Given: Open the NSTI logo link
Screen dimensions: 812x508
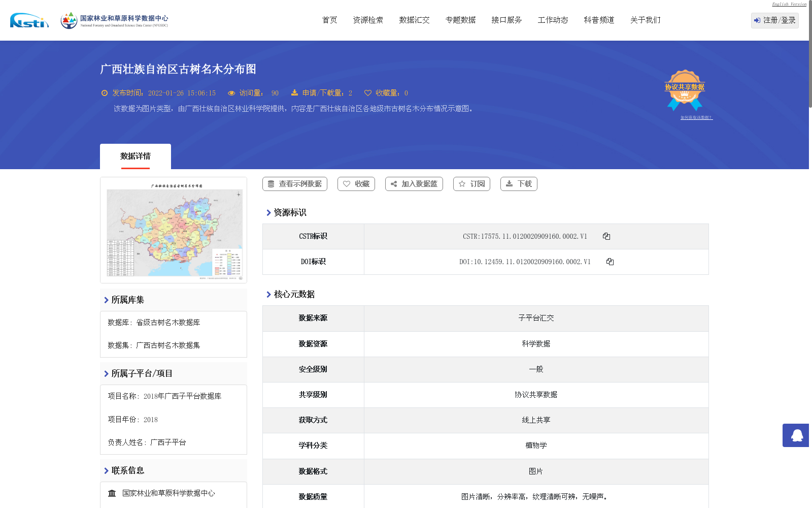Looking at the screenshot, I should pos(29,20).
